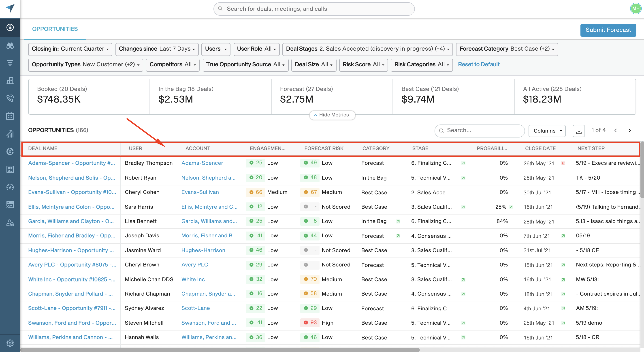The height and width of the screenshot is (352, 644).
Task: Click the magnifier icon in global search bar
Action: 220,9
